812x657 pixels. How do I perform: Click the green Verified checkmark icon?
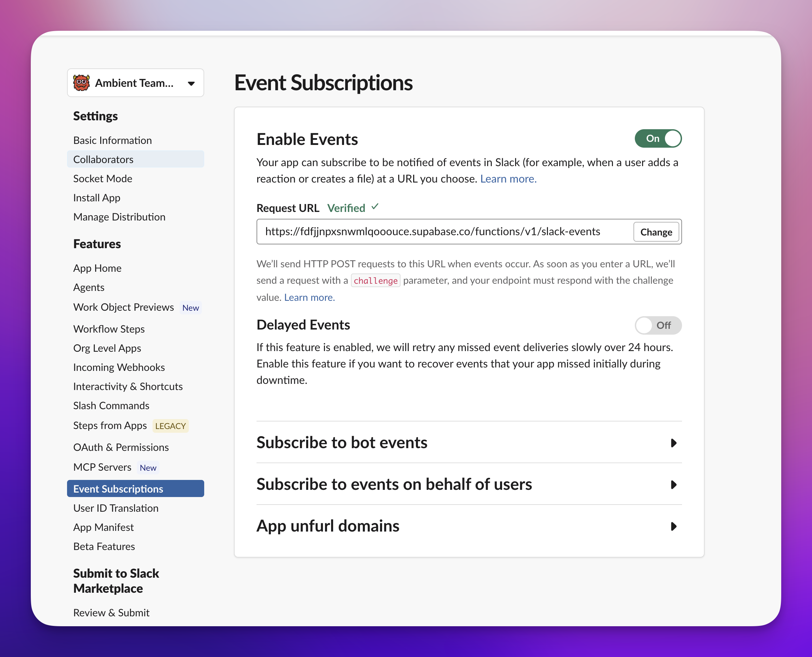pyautogui.click(x=375, y=206)
